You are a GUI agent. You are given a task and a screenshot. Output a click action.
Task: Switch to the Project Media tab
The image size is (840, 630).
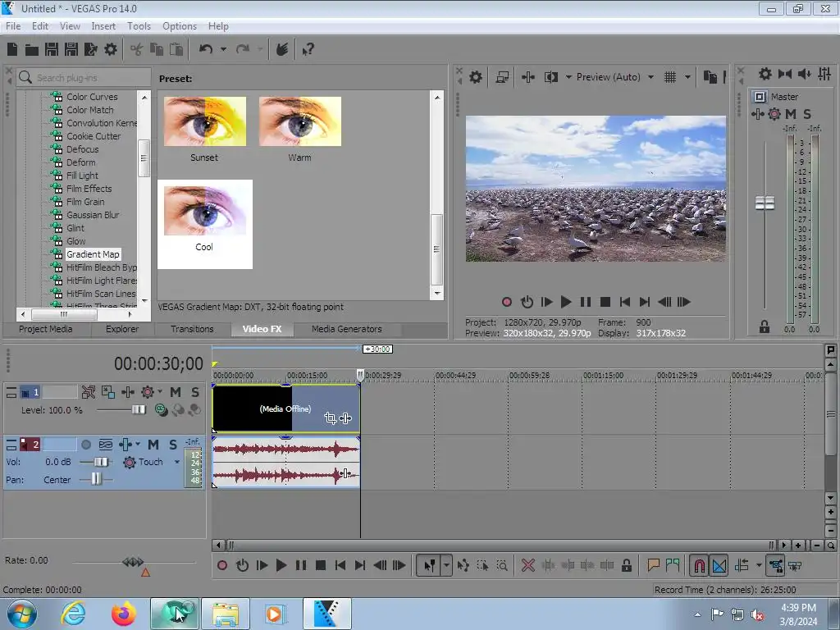pos(46,329)
